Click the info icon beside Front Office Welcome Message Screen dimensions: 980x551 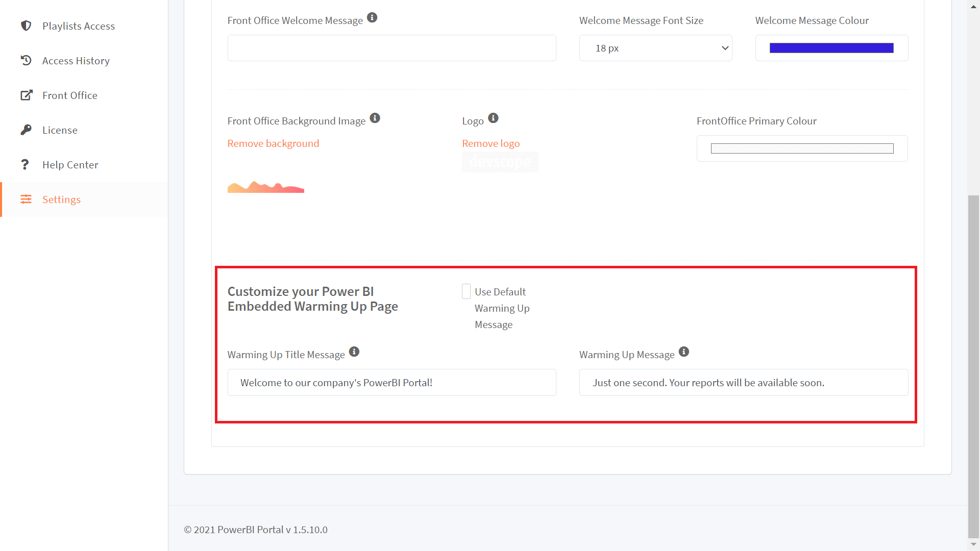[372, 17]
